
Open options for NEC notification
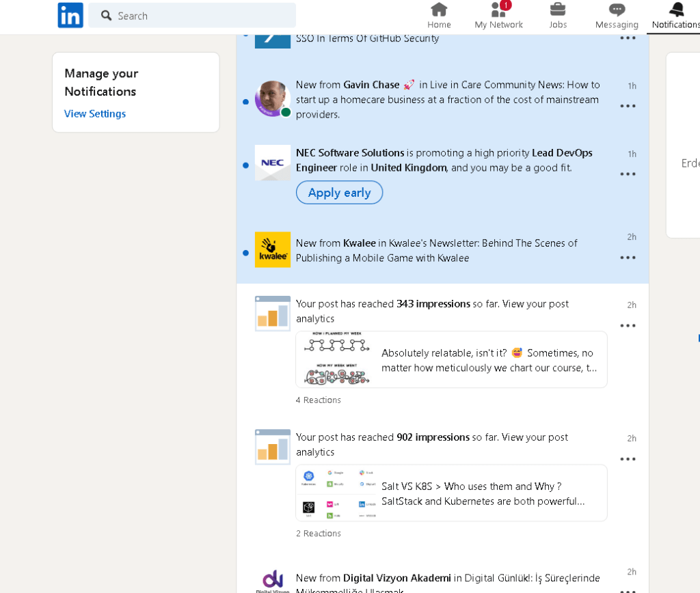628,174
